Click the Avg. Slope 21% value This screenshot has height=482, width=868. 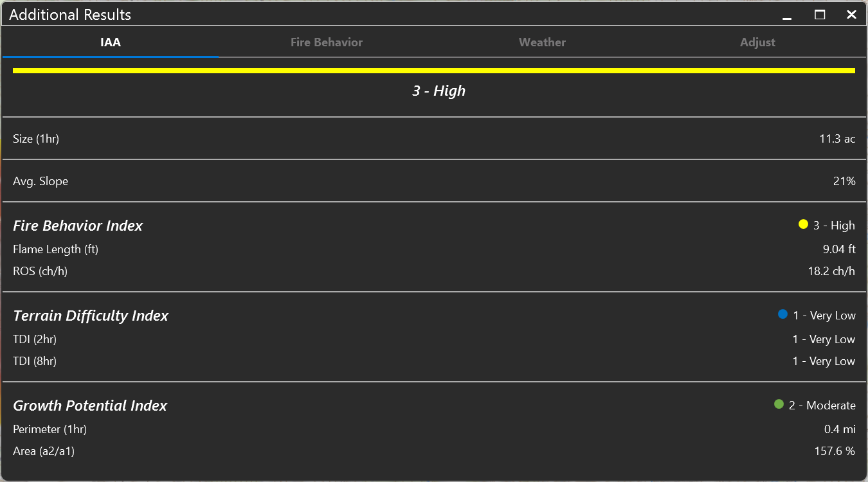(x=844, y=181)
